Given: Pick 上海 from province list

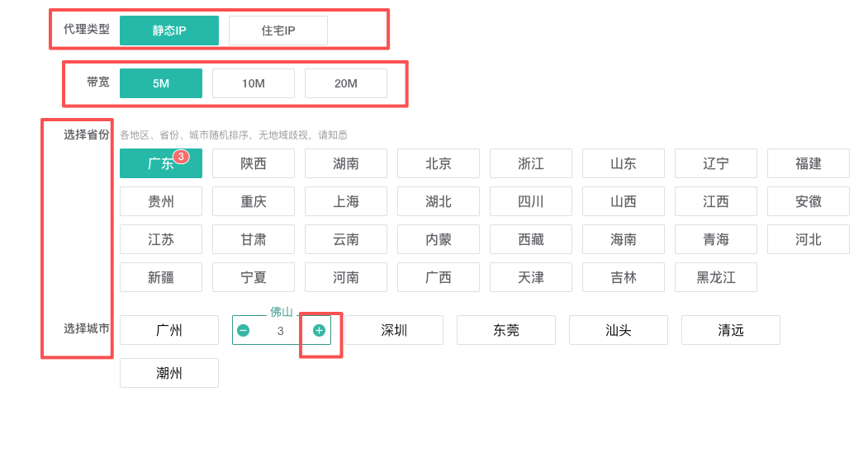Looking at the screenshot, I should coord(346,201).
